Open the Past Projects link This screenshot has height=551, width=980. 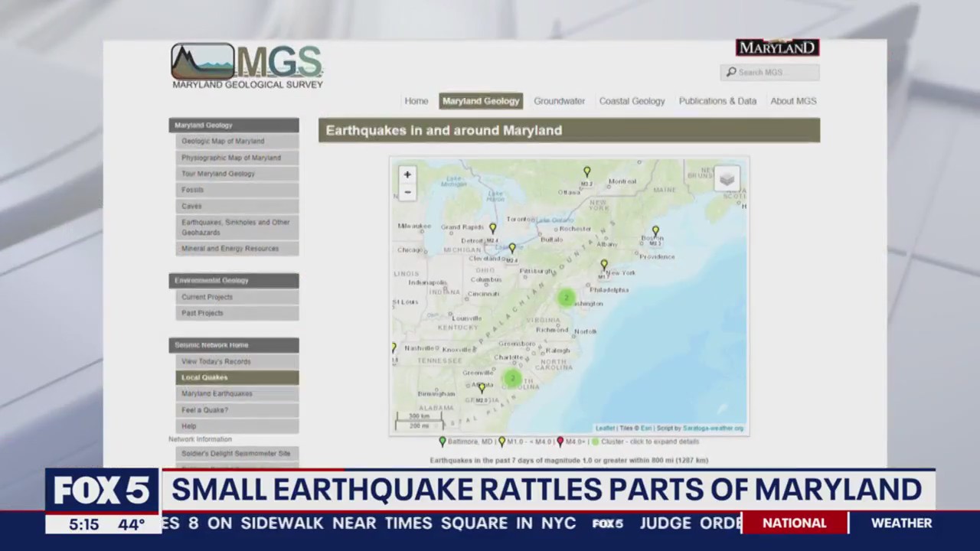pyautogui.click(x=237, y=313)
